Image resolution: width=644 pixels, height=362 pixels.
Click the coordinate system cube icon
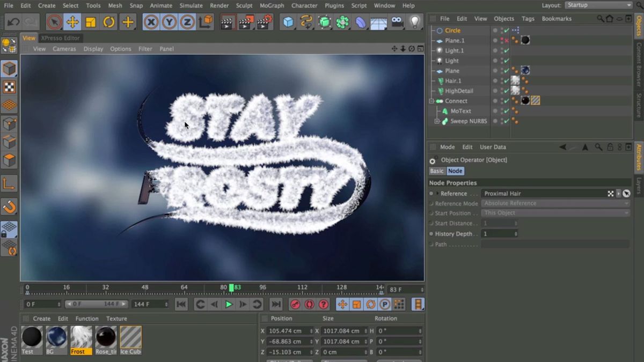pos(205,22)
